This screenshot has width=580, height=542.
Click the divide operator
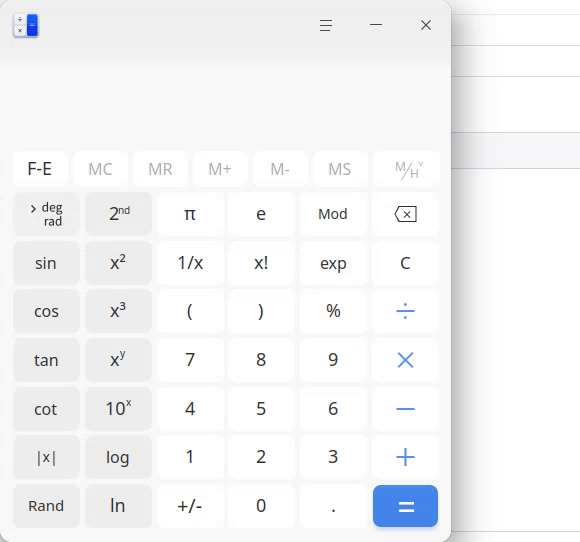[405, 311]
